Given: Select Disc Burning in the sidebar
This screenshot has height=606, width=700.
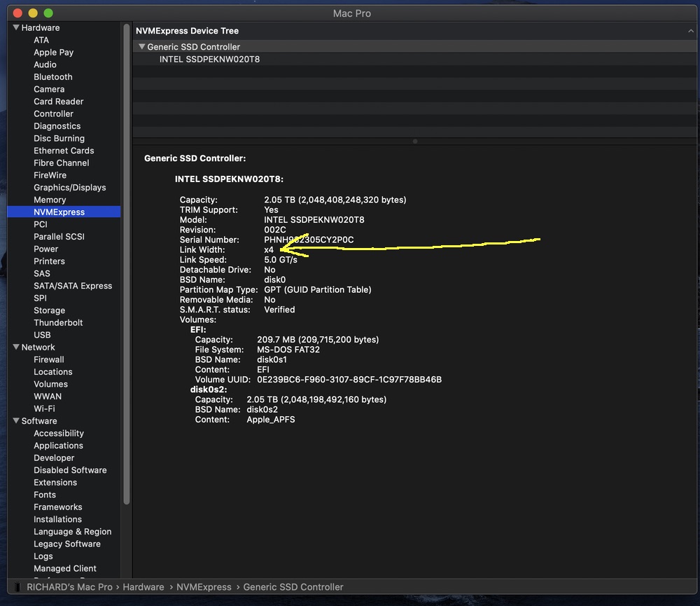Looking at the screenshot, I should 59,139.
